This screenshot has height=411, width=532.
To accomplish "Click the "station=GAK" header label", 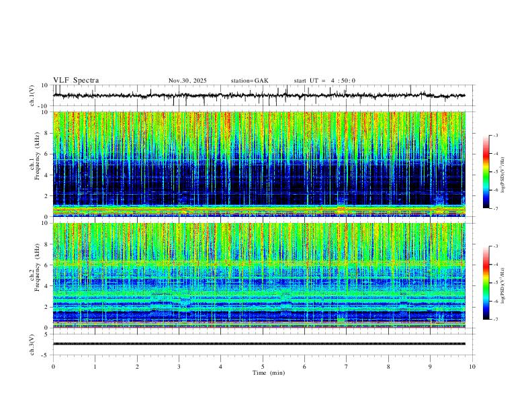I will pos(249,81).
